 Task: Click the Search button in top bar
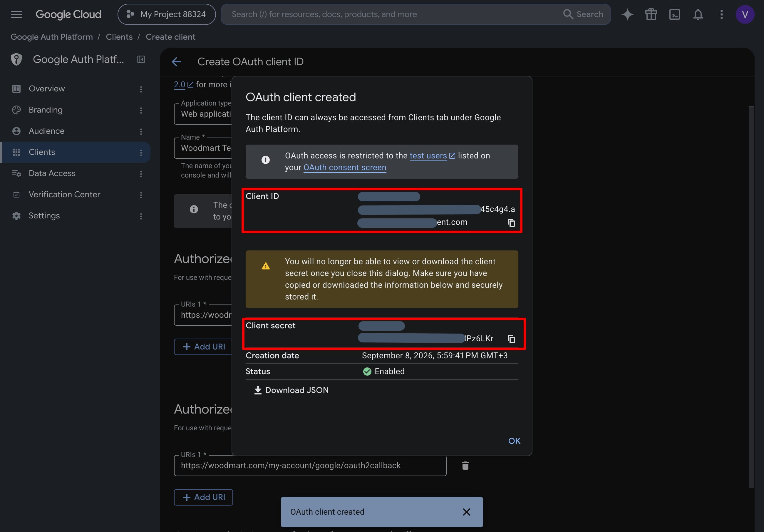coord(583,14)
